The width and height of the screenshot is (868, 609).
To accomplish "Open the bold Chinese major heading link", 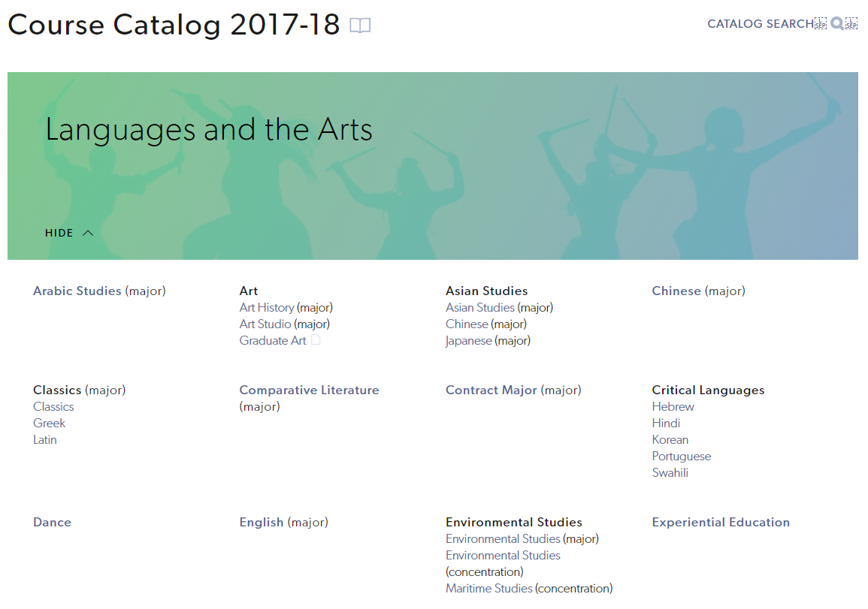I will click(x=676, y=291).
